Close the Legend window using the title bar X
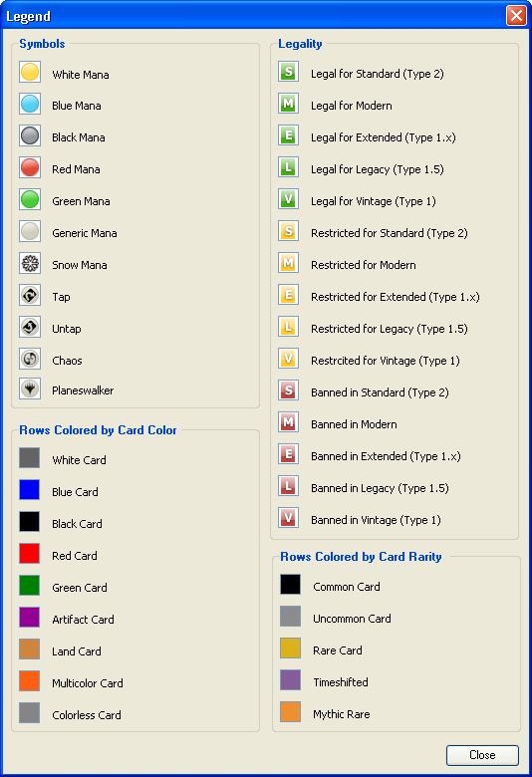The width and height of the screenshot is (532, 777). click(x=516, y=15)
